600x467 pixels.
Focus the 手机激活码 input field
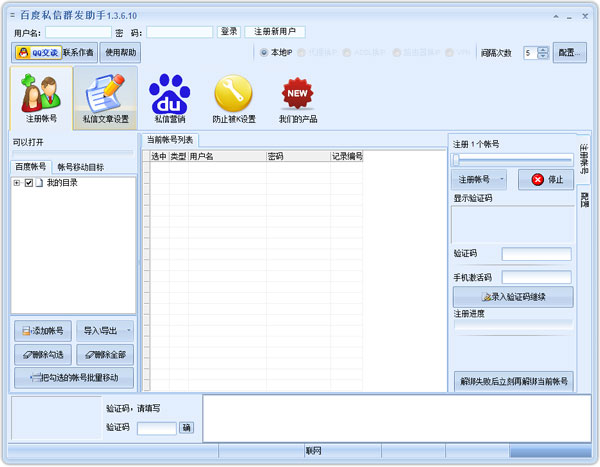coord(536,277)
